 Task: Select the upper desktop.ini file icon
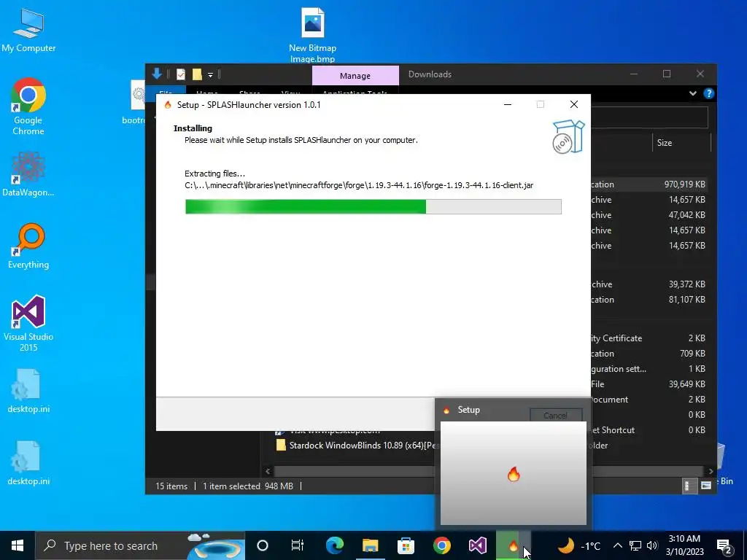coord(28,391)
